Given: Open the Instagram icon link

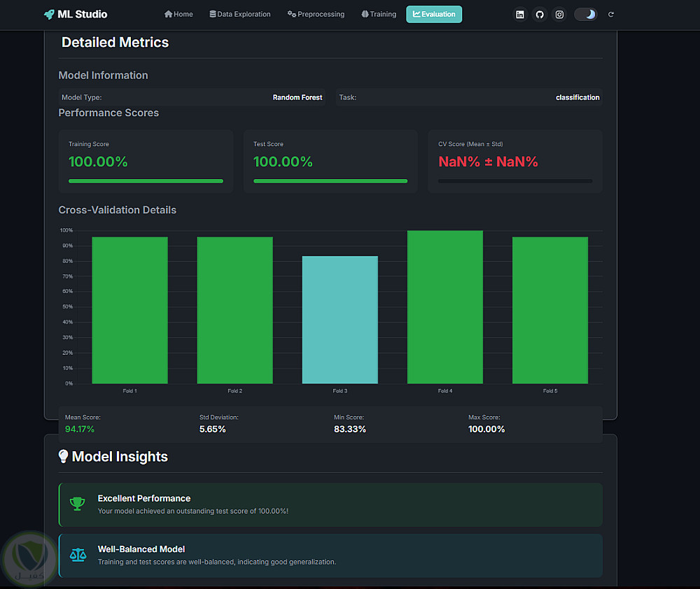Looking at the screenshot, I should (x=559, y=14).
